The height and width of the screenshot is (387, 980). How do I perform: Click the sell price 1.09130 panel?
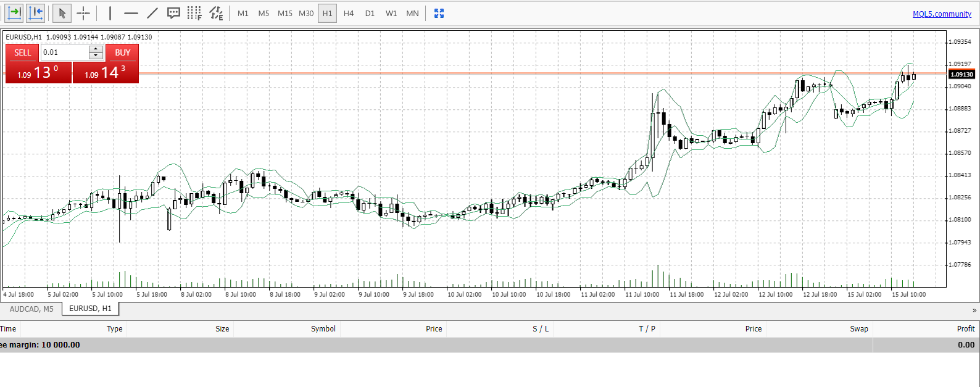tap(38, 72)
